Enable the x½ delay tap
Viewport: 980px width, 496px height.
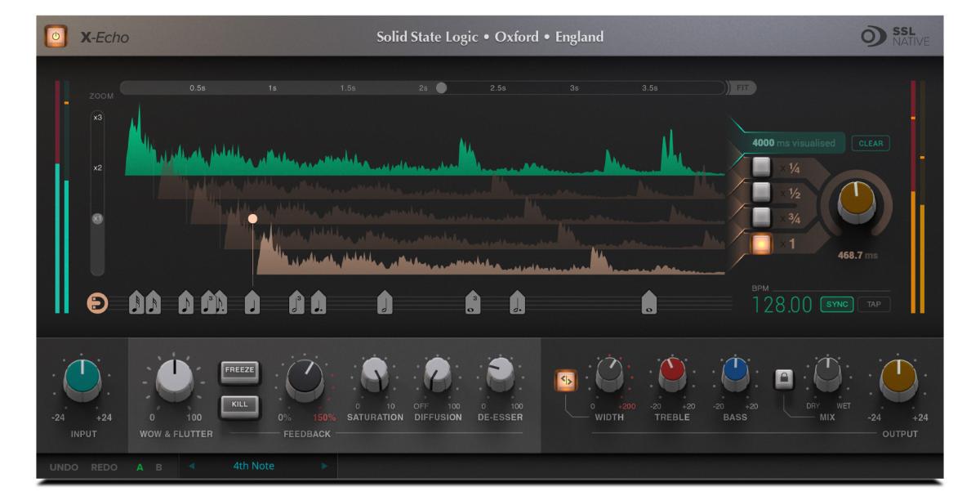coord(762,193)
